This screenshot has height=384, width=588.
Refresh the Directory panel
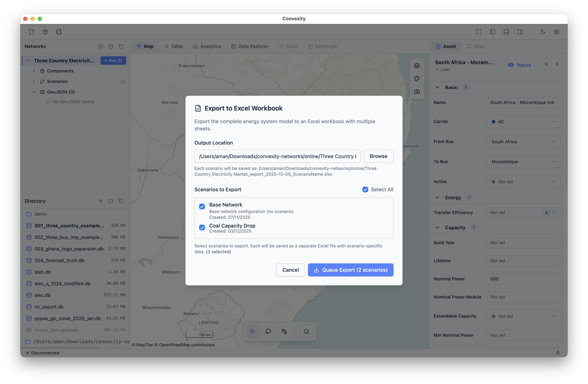121,201
